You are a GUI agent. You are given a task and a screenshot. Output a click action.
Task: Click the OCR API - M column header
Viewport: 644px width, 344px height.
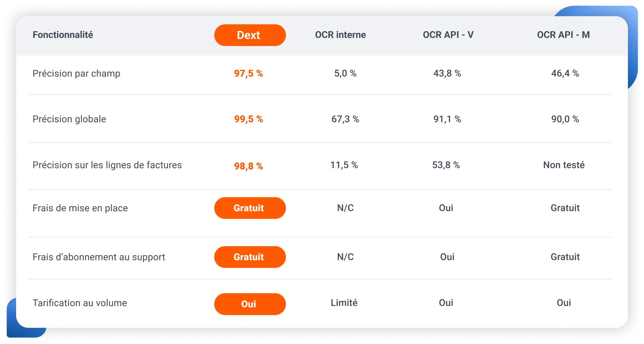coord(563,35)
